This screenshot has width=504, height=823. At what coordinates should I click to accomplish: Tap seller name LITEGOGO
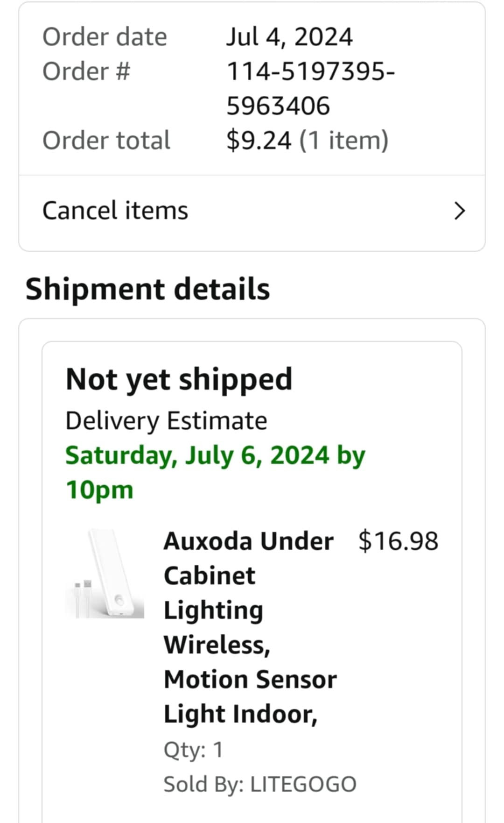(x=303, y=784)
